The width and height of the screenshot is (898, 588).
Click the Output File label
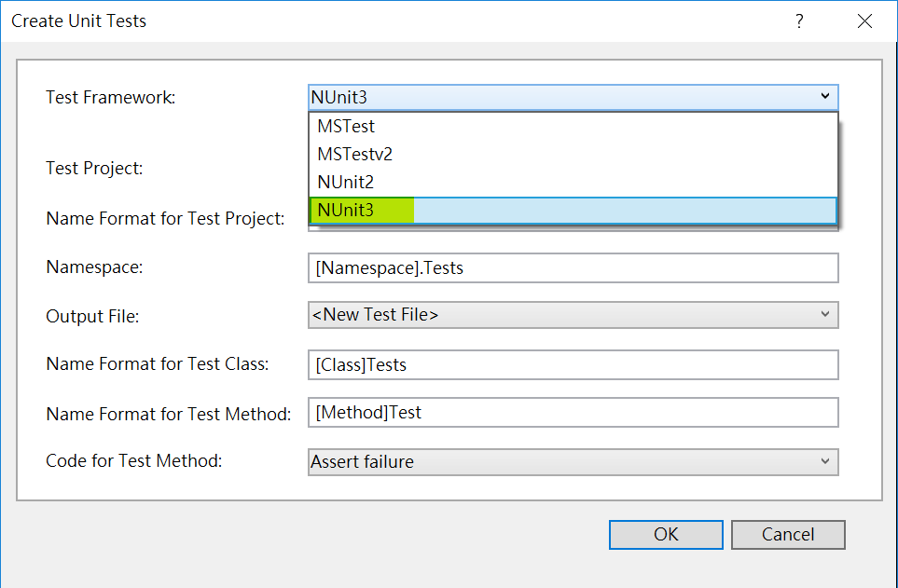92,317
